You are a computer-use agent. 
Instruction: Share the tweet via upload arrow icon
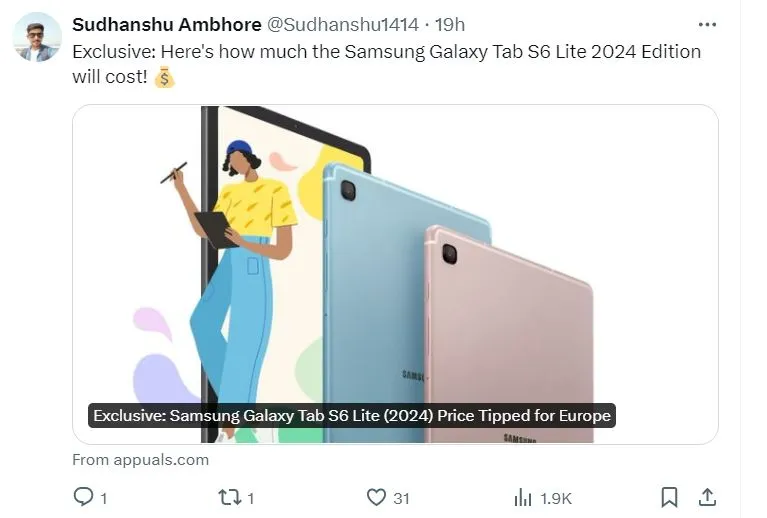(707, 497)
